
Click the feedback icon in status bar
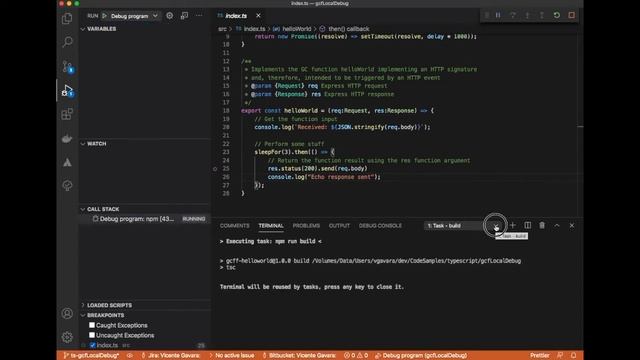(x=560, y=355)
